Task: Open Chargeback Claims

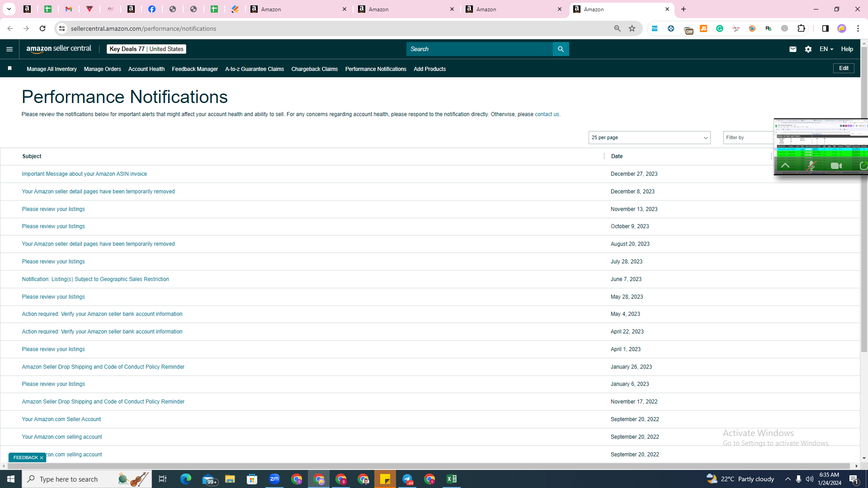Action: 315,69
